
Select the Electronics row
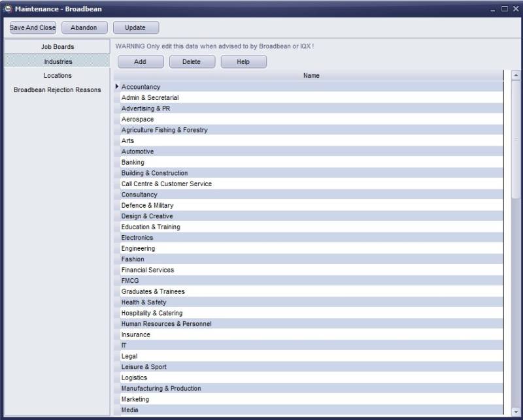click(x=312, y=238)
